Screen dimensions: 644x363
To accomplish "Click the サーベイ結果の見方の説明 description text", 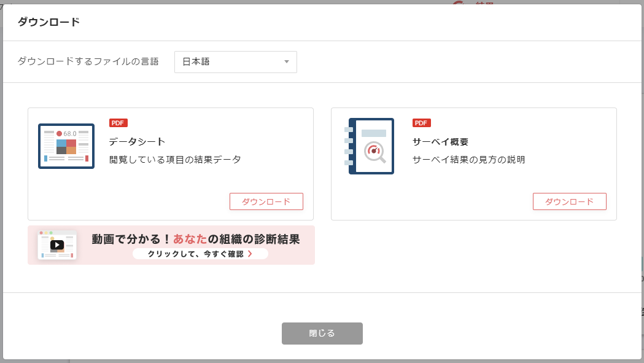I will (468, 160).
